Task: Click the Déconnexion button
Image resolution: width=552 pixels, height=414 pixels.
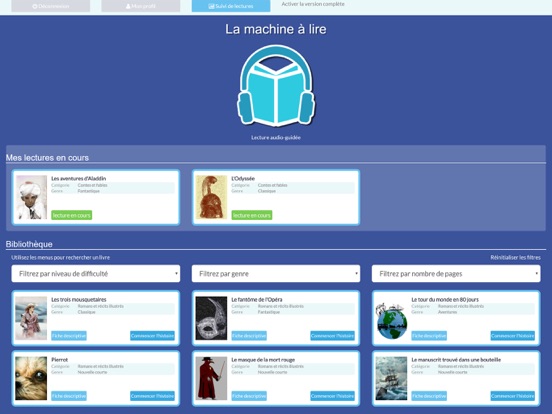Action: pos(50,6)
